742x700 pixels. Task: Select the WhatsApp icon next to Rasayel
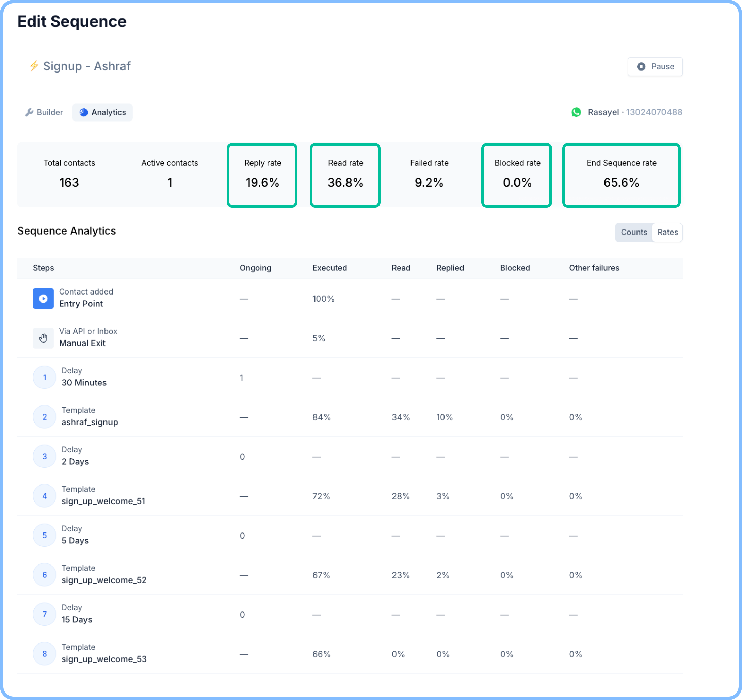(x=576, y=112)
